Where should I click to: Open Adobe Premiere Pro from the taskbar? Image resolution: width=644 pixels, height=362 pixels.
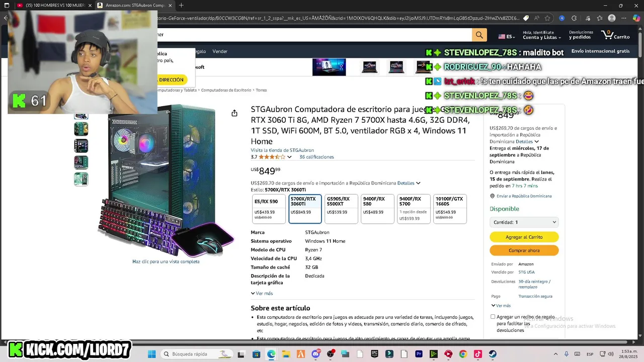(x=419, y=354)
